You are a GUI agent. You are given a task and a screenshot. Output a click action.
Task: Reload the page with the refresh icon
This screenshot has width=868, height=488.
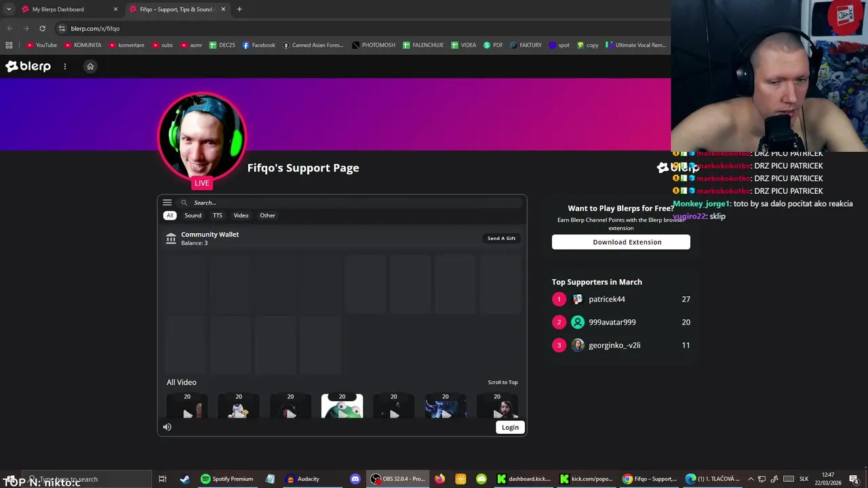pyautogui.click(x=42, y=28)
